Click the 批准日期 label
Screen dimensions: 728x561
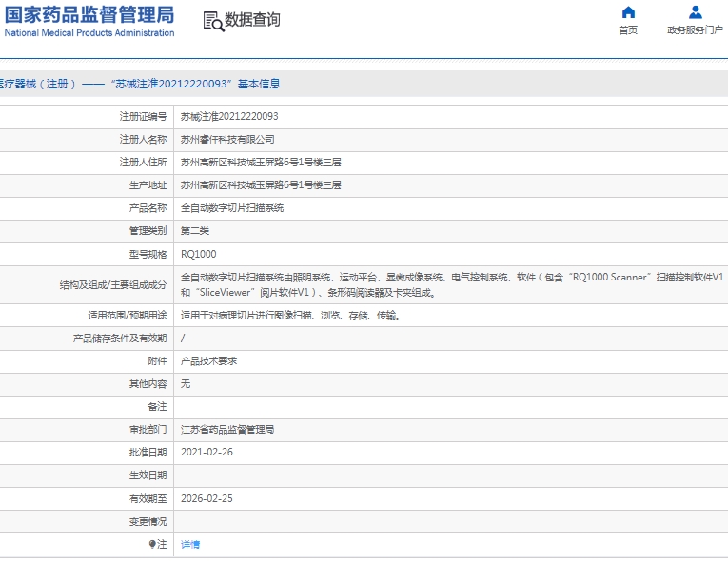pyautogui.click(x=148, y=453)
